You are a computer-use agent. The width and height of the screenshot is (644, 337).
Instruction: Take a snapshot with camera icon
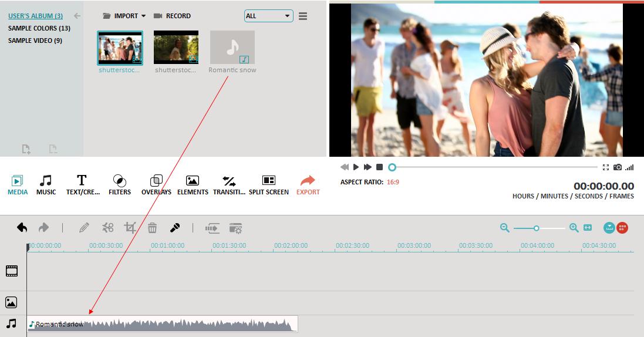(x=618, y=167)
